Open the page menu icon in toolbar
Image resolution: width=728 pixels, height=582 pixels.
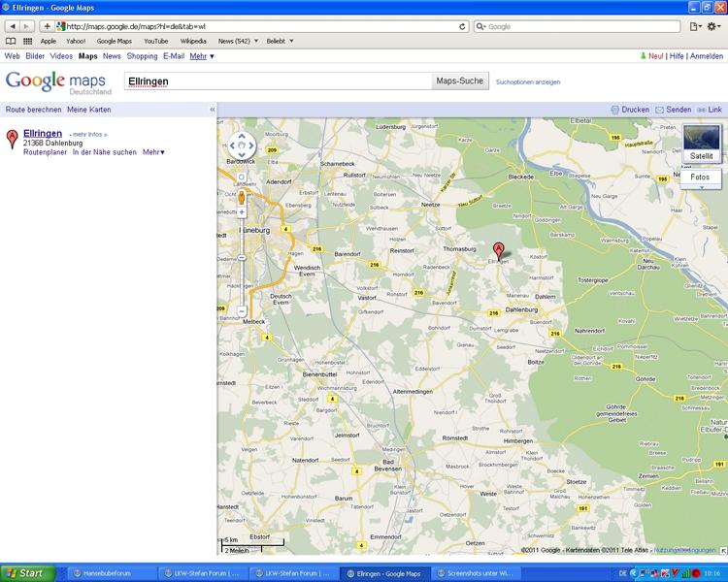point(695,26)
